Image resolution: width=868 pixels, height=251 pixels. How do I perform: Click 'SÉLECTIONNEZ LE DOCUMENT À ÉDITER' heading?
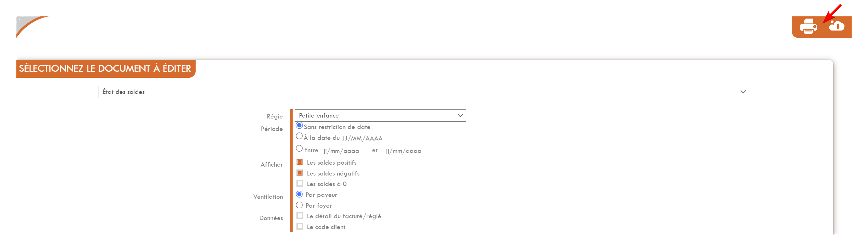coord(105,68)
